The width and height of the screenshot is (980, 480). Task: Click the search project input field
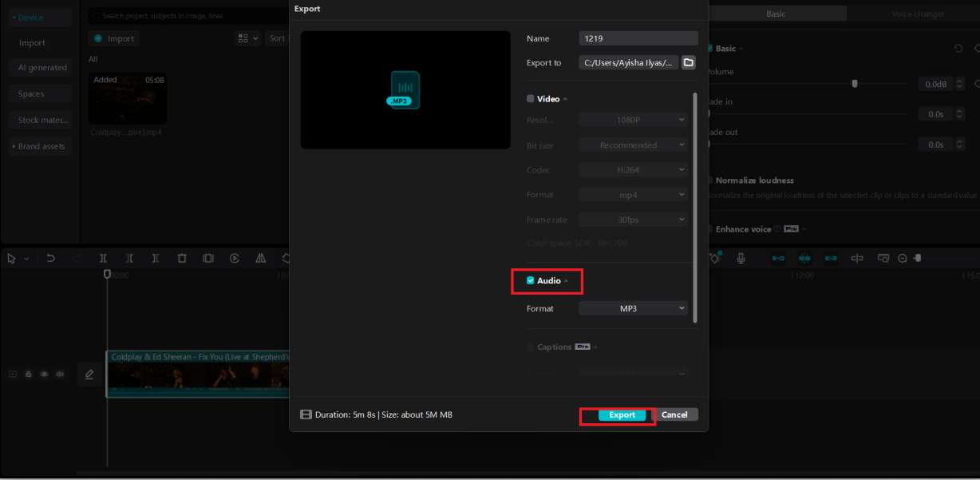188,15
